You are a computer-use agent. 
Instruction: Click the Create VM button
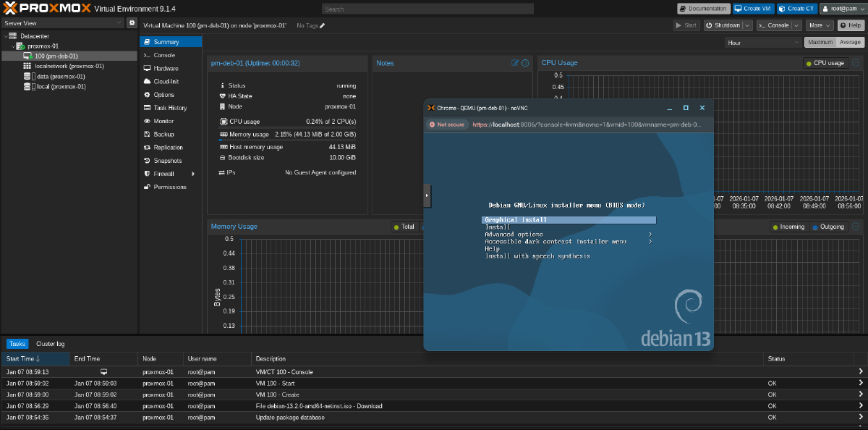coord(753,9)
